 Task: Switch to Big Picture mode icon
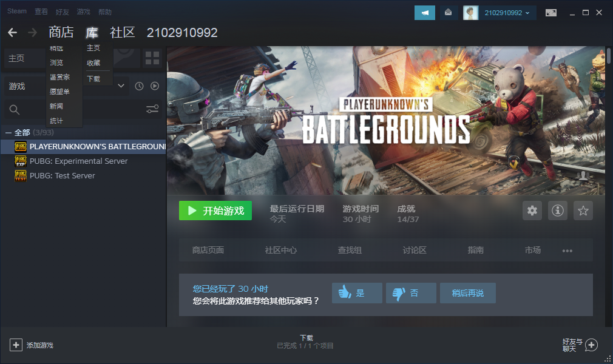point(551,13)
